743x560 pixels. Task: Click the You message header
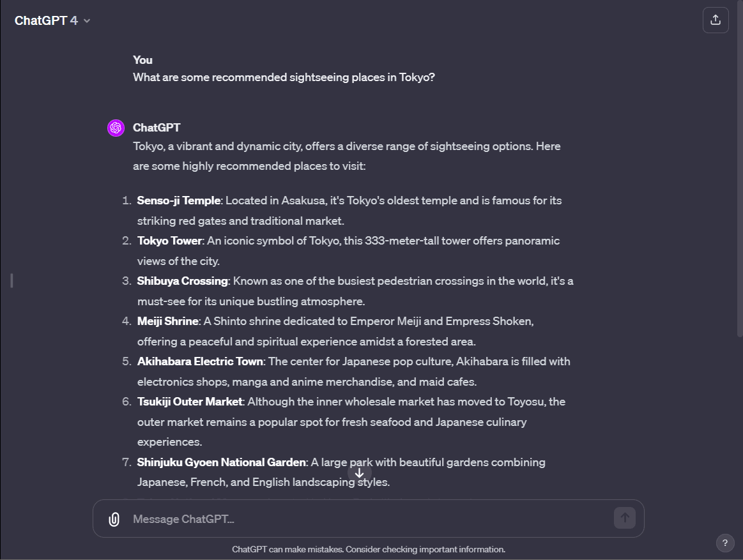pos(142,59)
